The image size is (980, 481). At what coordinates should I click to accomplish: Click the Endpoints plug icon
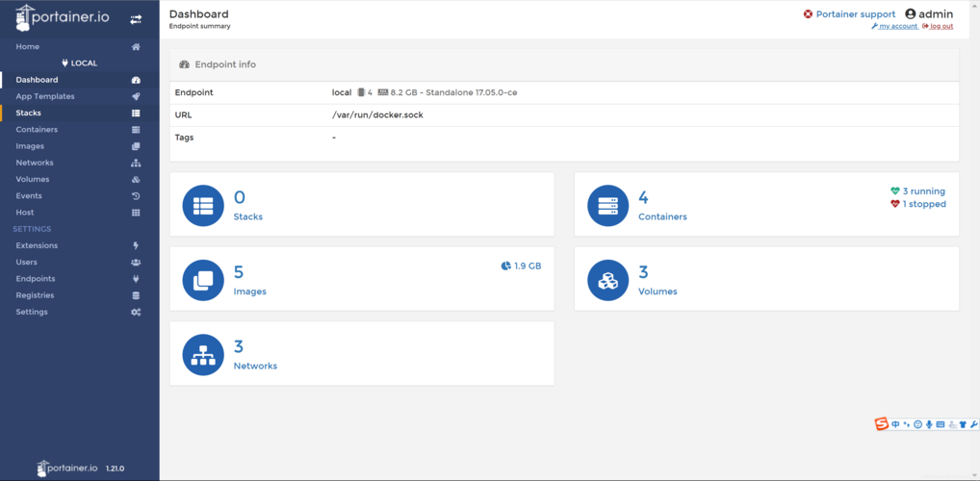click(x=136, y=279)
